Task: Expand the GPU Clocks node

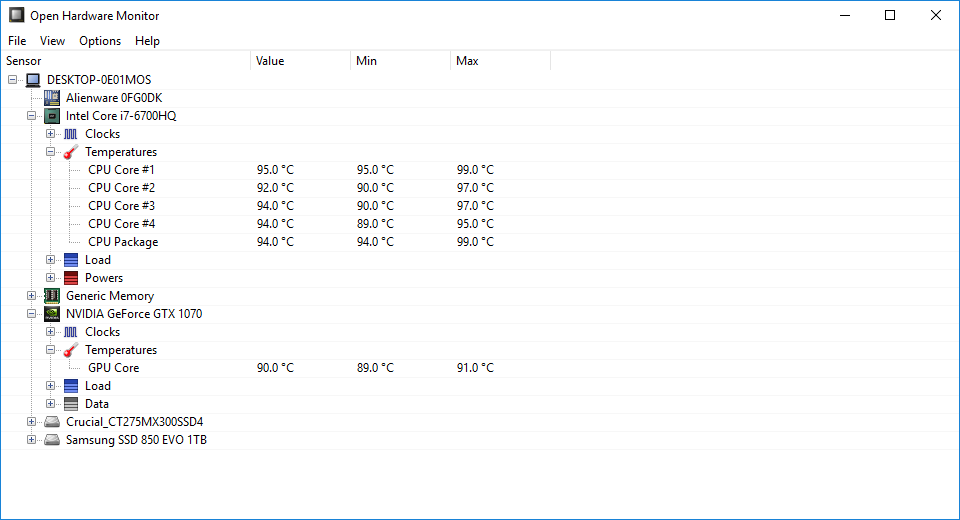Action: [x=51, y=332]
